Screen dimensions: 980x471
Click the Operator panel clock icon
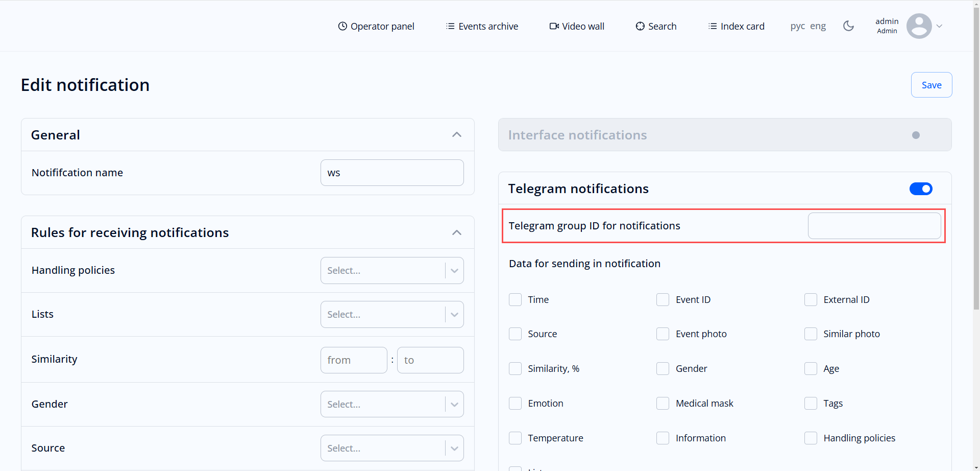click(342, 26)
